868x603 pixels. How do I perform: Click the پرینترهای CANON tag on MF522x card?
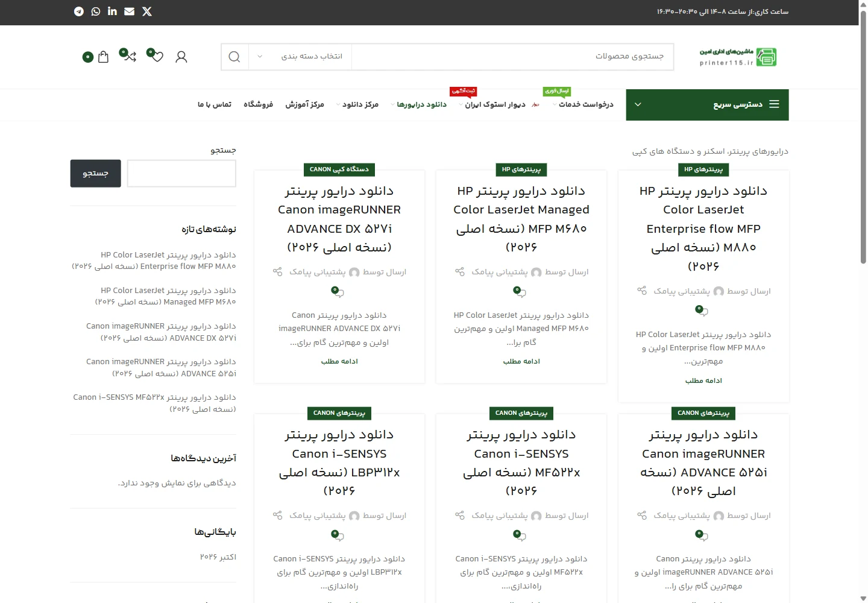pos(521,413)
